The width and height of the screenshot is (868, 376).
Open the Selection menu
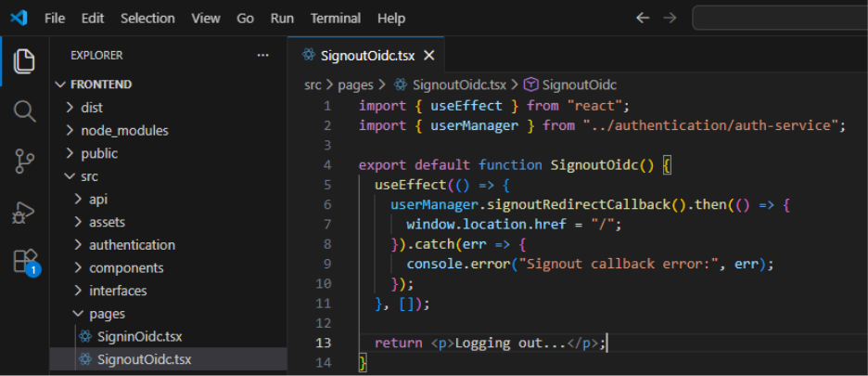(x=147, y=18)
